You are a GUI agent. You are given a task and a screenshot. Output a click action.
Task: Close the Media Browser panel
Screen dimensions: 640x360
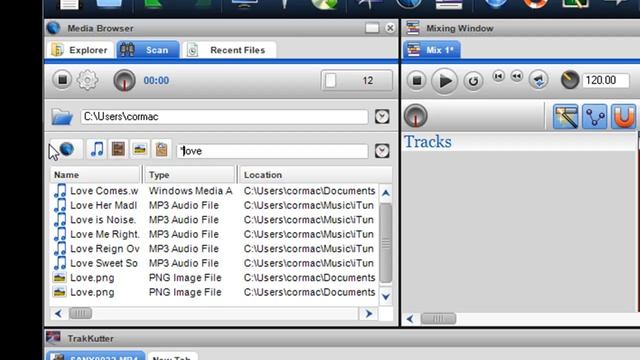[390, 28]
